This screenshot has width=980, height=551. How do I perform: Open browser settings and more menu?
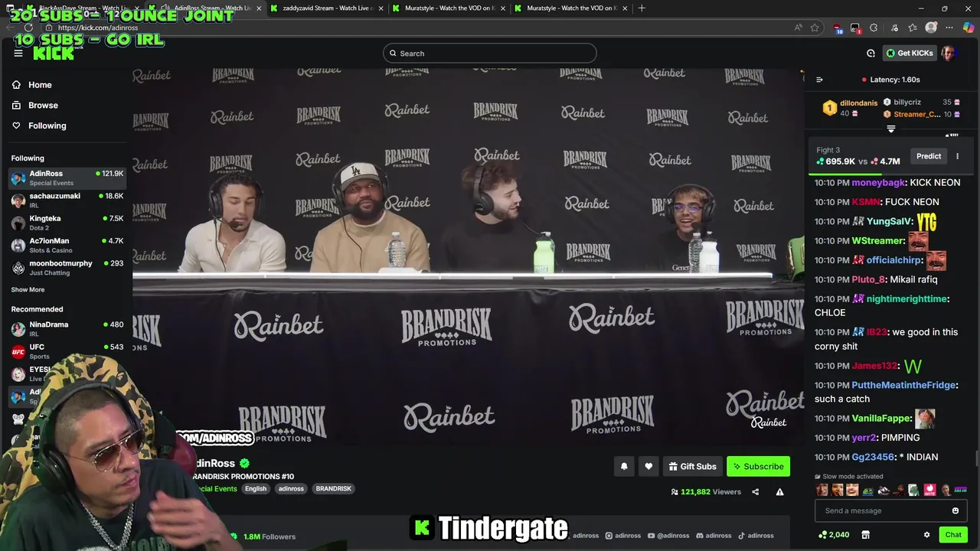click(949, 28)
